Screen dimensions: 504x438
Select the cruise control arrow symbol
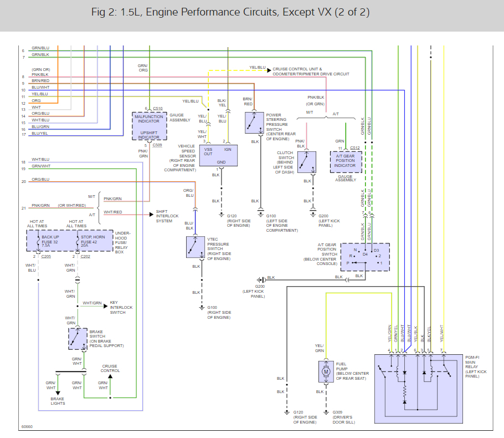[x=110, y=377]
